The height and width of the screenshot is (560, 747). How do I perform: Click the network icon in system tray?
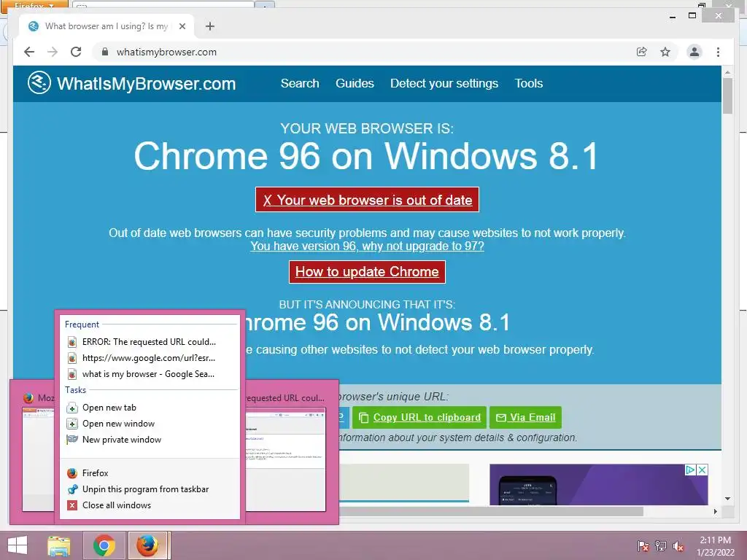click(x=661, y=546)
